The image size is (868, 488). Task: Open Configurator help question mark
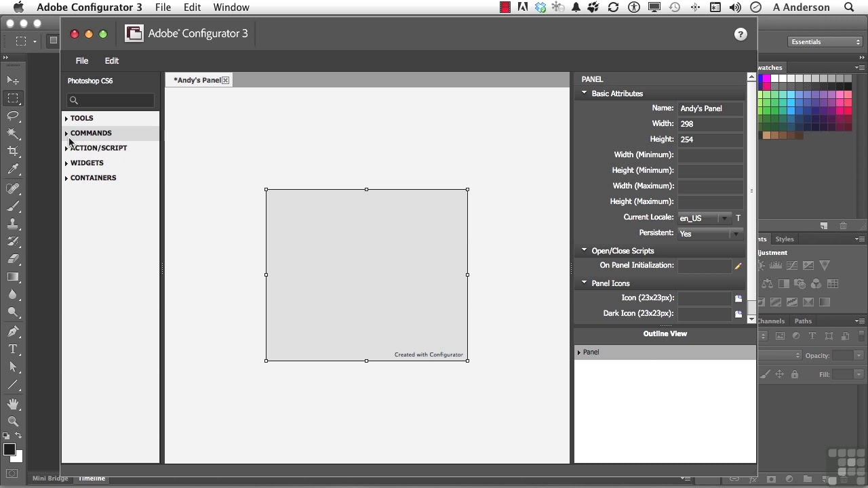tap(741, 35)
